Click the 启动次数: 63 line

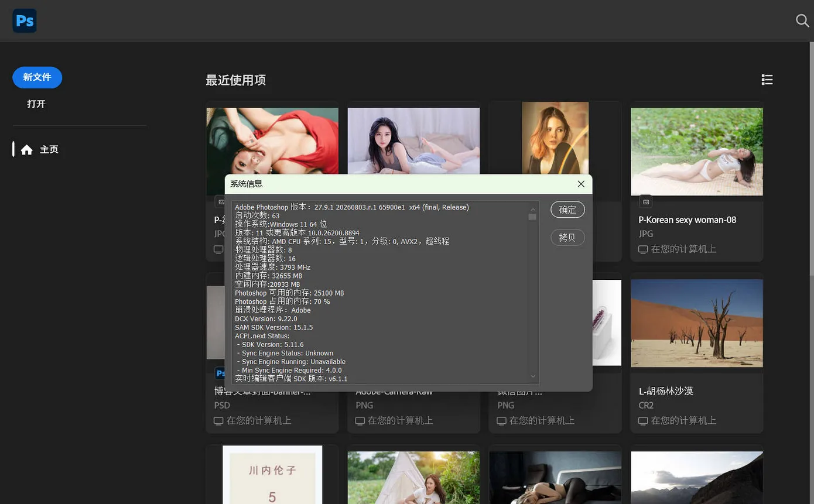point(257,215)
